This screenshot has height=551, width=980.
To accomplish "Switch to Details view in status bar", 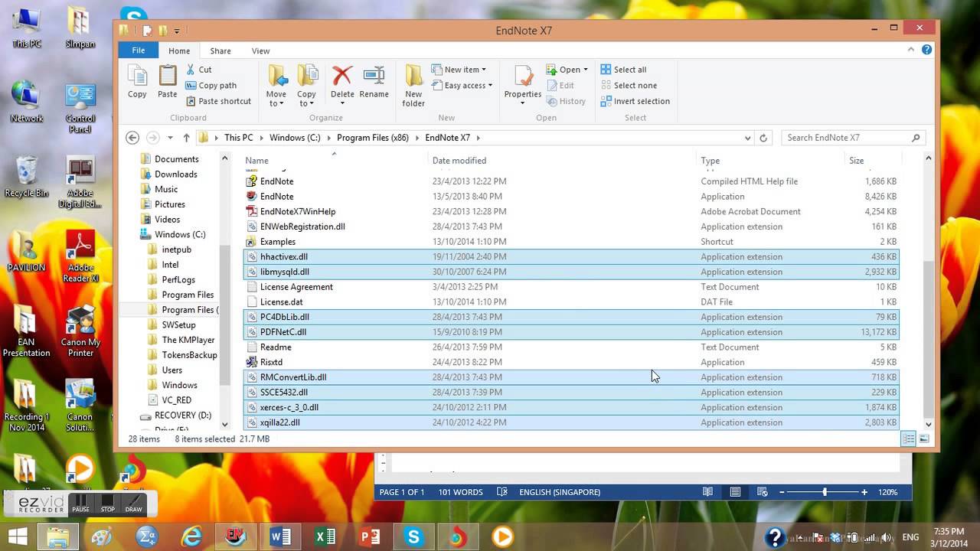I will (909, 439).
